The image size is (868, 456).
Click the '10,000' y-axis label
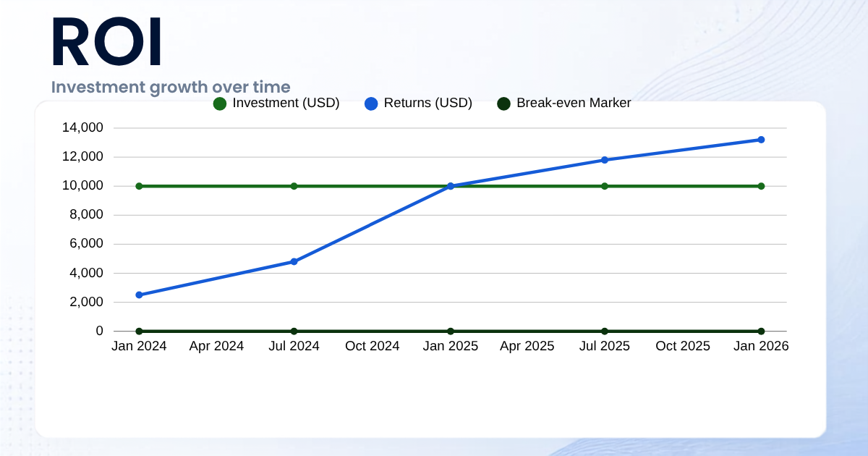82,186
